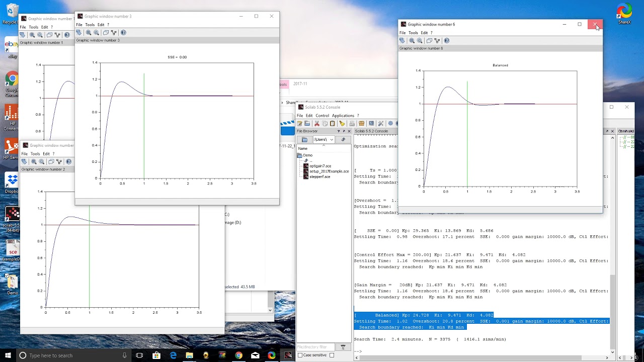Open Control menu in Scilab Console
Image resolution: width=644 pixels, height=362 pixels.
pyautogui.click(x=322, y=116)
